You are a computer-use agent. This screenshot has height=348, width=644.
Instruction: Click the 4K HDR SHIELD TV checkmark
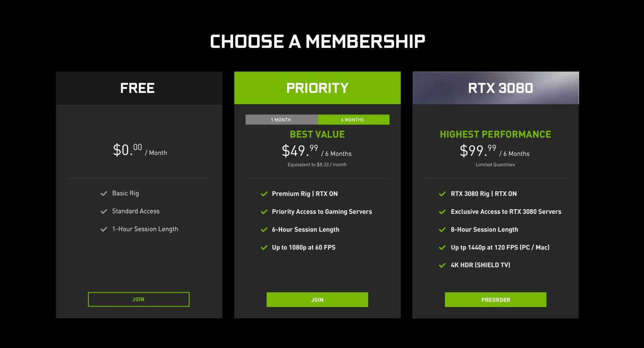pos(442,265)
